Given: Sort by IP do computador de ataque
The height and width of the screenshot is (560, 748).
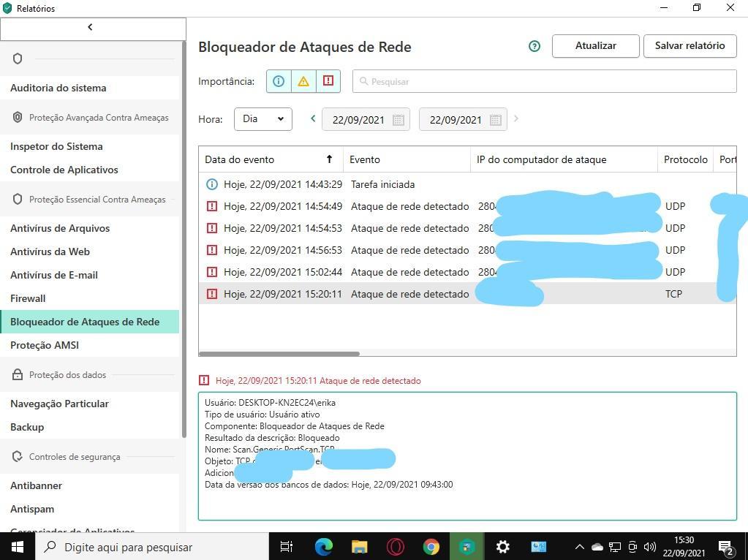Looking at the screenshot, I should (564, 160).
